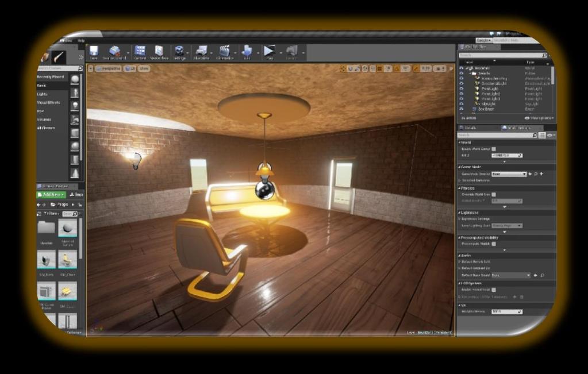The image size is (588, 374).
Task: Click the Default Base Sound Mix magnifier icon
Action: pyautogui.click(x=542, y=275)
